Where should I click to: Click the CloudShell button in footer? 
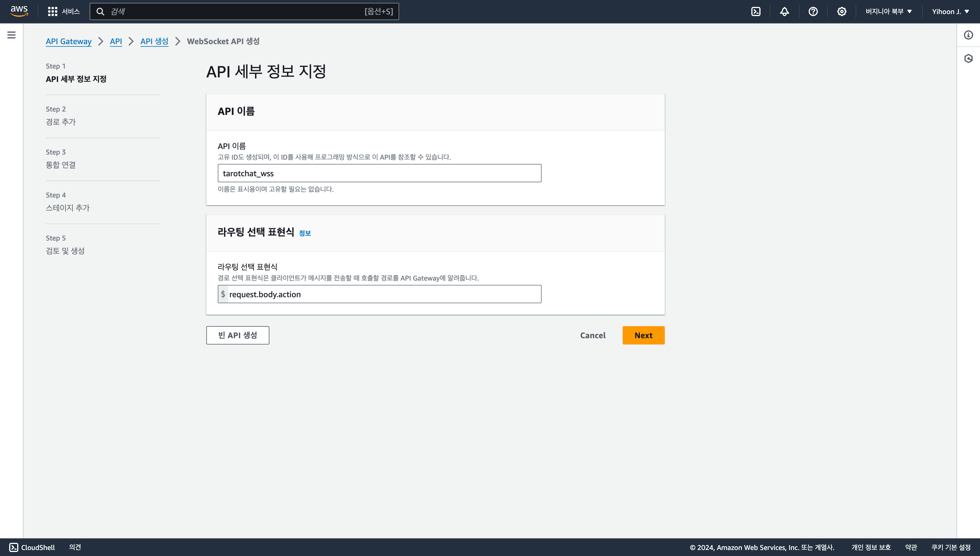click(32, 547)
